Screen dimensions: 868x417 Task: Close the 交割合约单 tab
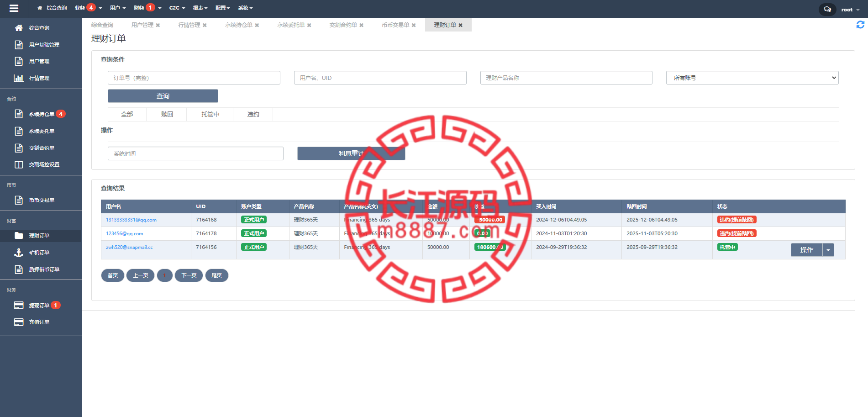pos(362,25)
